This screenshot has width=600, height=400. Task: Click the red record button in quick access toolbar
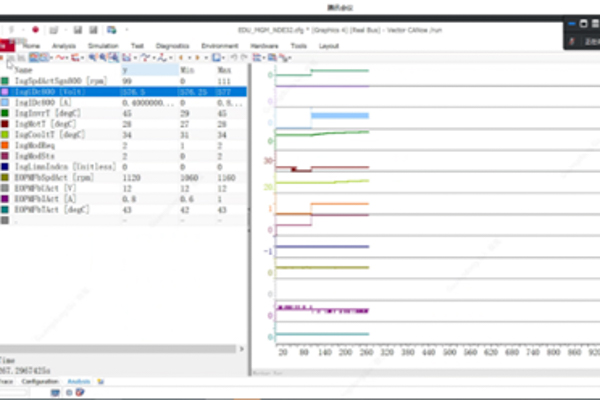[36, 30]
